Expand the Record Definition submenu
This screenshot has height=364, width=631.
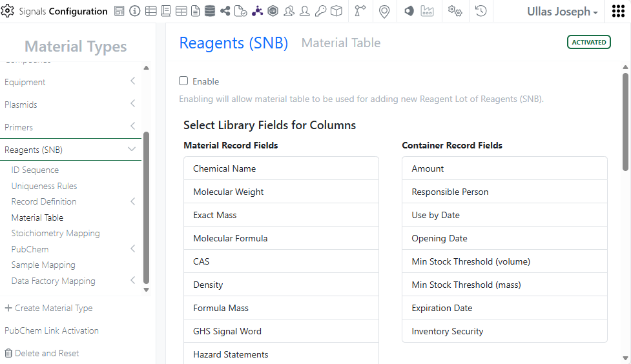pos(132,201)
